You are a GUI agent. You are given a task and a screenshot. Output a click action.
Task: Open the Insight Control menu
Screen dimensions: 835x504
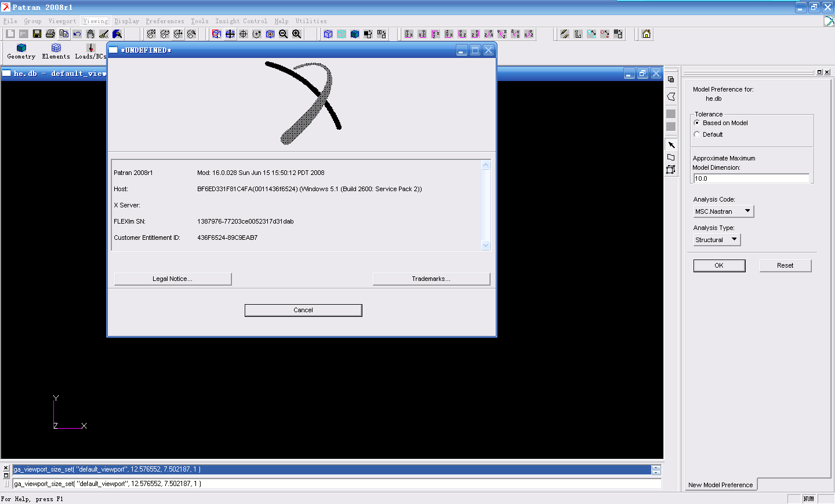pyautogui.click(x=241, y=21)
